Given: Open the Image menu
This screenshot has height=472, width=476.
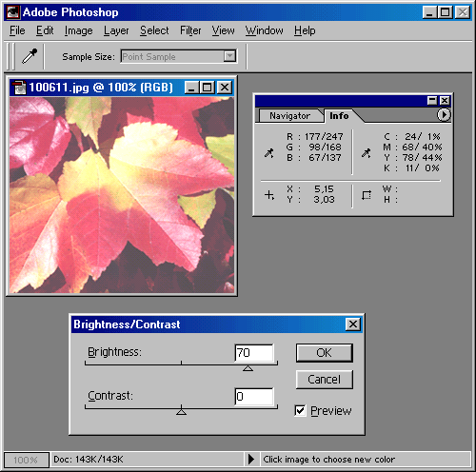Looking at the screenshot, I should pos(79,30).
